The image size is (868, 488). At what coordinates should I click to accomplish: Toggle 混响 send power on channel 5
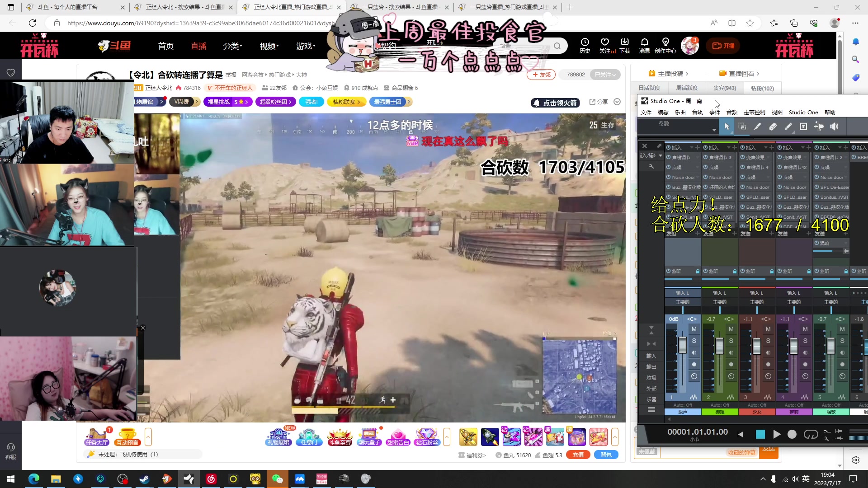point(817,243)
